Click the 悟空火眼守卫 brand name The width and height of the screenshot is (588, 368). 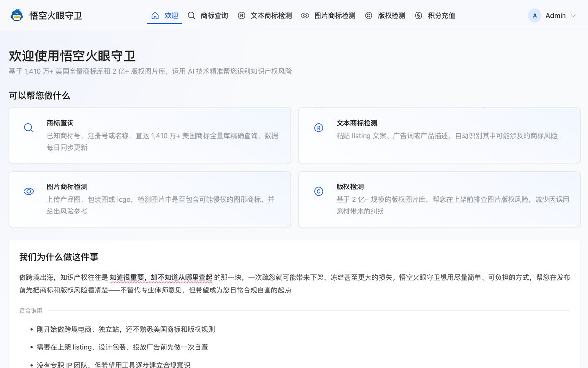[55, 15]
